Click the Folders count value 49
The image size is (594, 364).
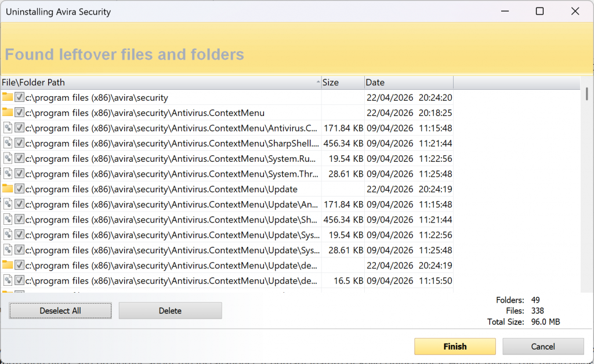tap(535, 300)
